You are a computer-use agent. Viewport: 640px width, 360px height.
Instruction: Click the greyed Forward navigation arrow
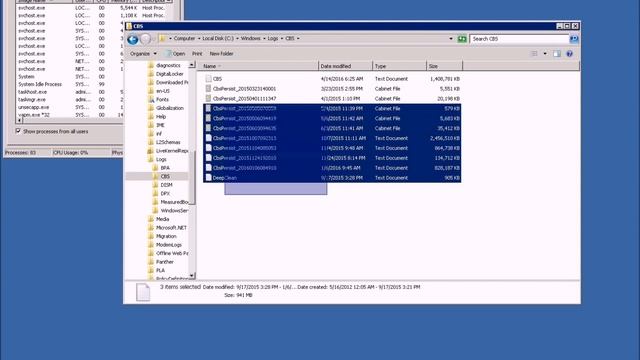click(x=145, y=39)
